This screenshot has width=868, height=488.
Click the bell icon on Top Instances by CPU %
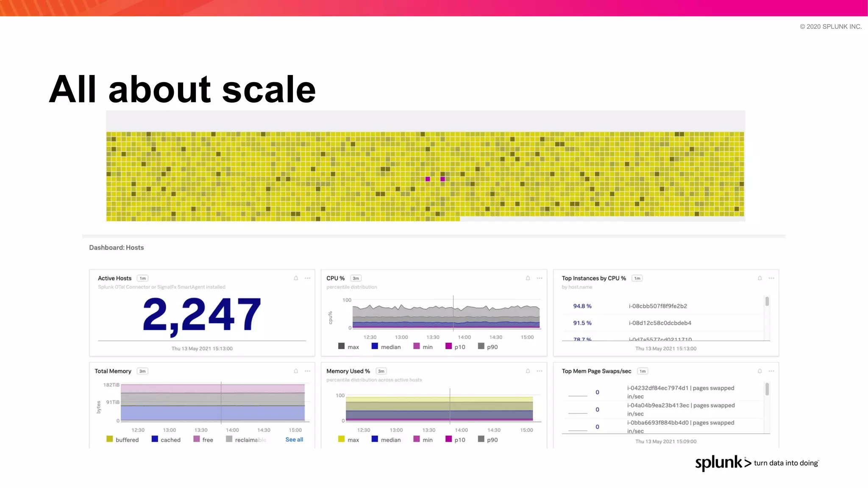pyautogui.click(x=759, y=278)
